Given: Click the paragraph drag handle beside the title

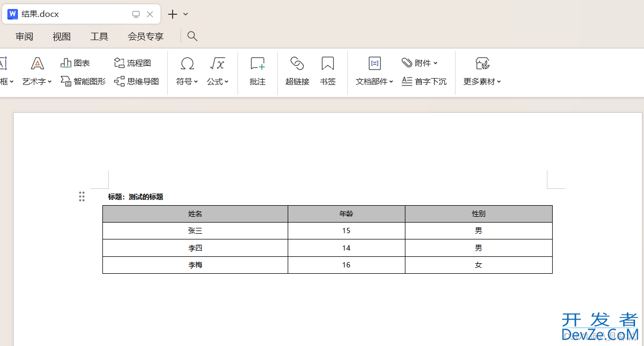Looking at the screenshot, I should tap(82, 197).
